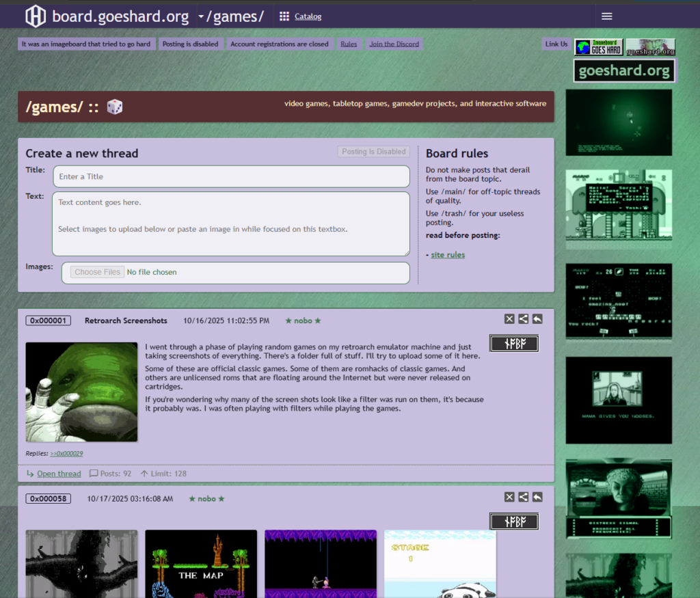Click the Catalog grid icon

(x=284, y=16)
